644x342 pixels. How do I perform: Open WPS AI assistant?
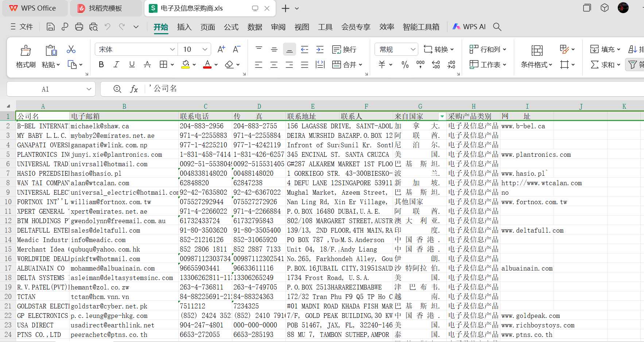tap(469, 27)
